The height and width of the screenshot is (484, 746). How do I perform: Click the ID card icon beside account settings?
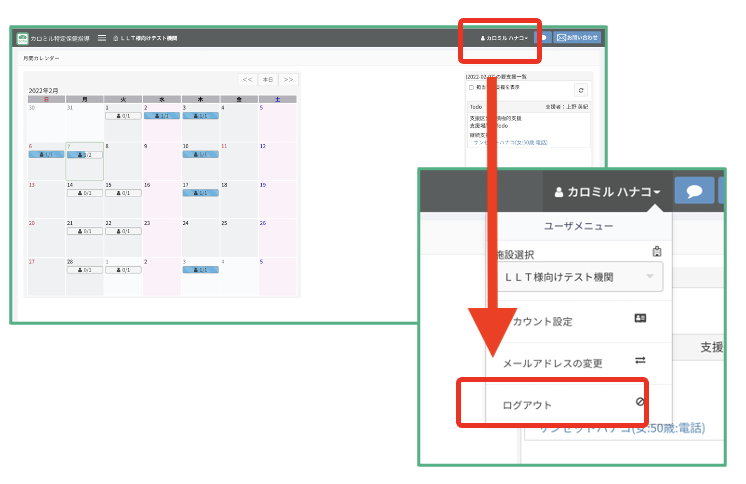pyautogui.click(x=640, y=319)
